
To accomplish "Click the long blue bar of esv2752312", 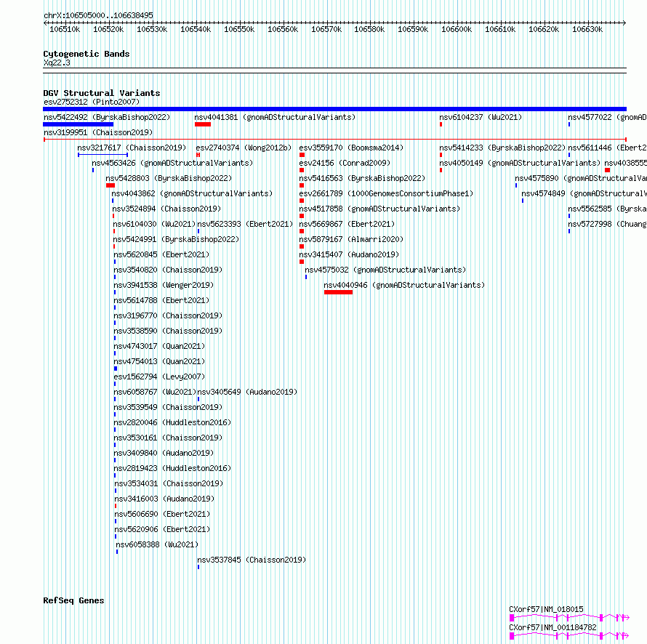I will (x=334, y=109).
